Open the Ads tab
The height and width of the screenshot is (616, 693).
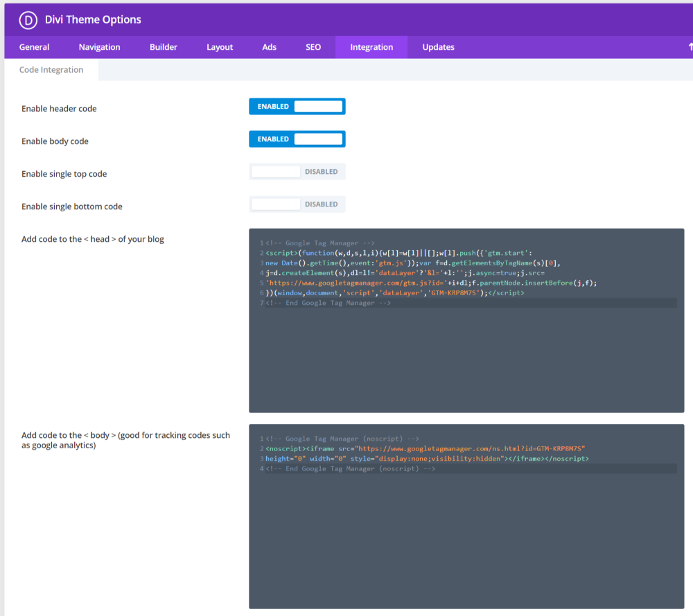click(x=269, y=47)
